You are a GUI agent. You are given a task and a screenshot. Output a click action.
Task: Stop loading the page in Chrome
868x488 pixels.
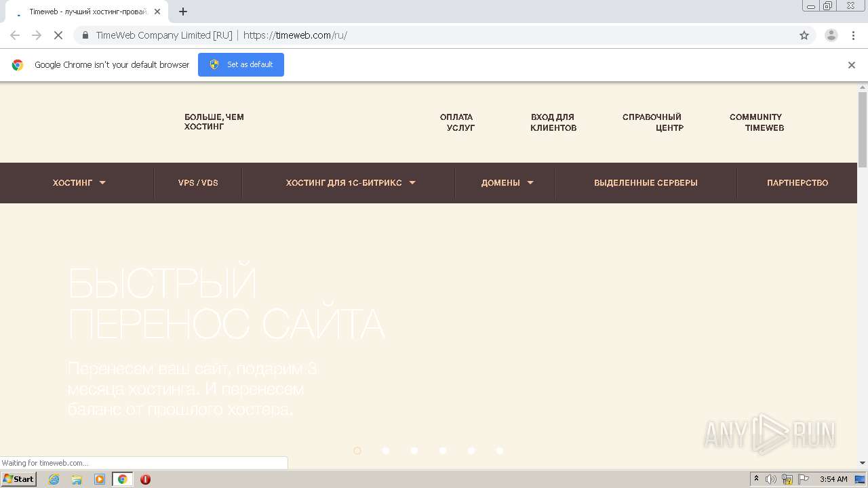click(58, 35)
